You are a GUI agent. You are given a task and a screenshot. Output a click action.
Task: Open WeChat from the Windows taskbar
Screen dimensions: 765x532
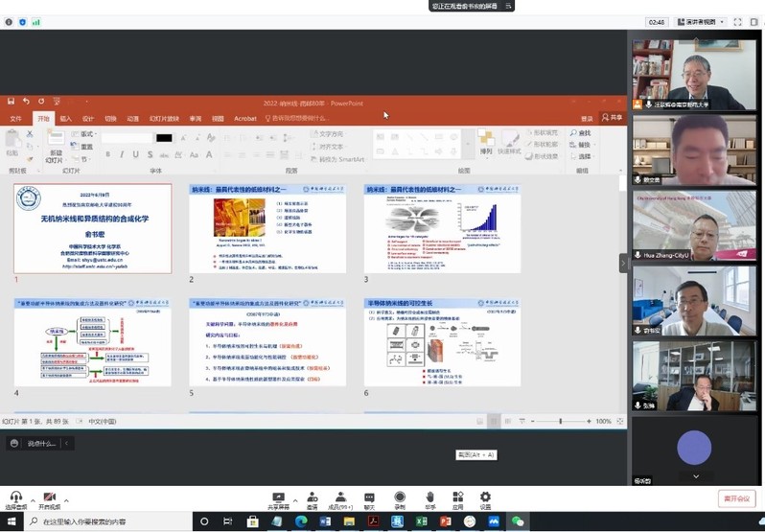[518, 521]
